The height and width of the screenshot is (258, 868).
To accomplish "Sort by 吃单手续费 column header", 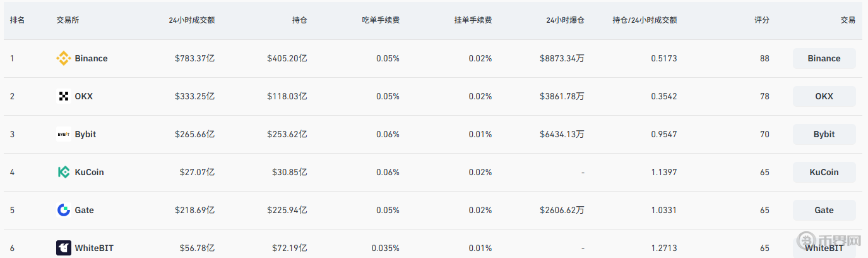I will coord(381,20).
